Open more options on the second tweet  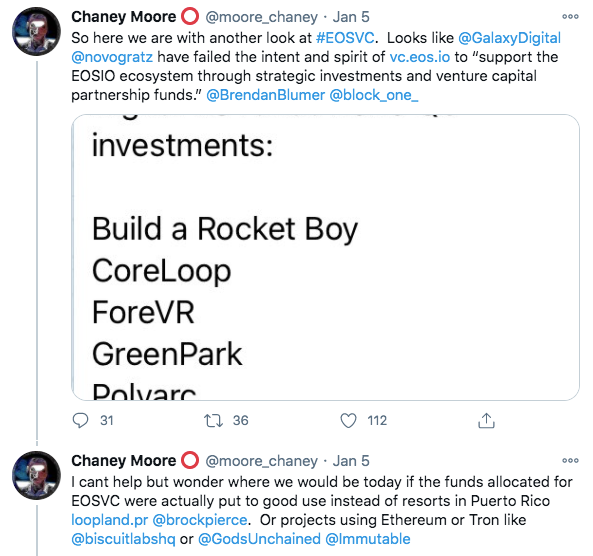[570, 461]
